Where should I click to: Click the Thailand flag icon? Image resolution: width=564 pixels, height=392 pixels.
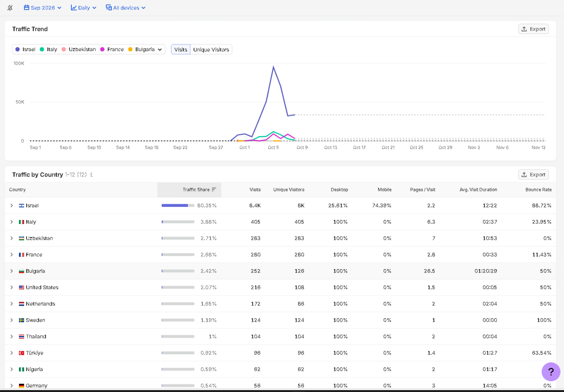[21, 337]
